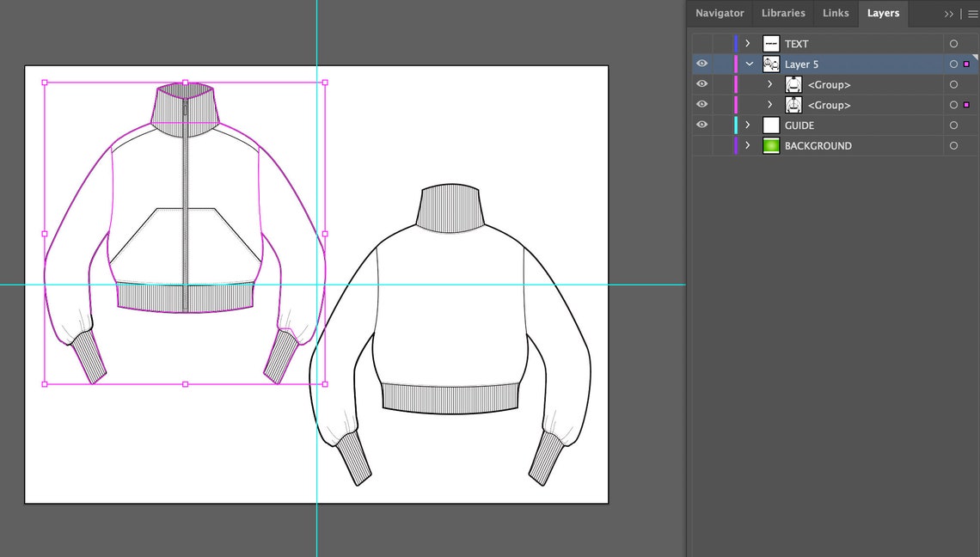Screen dimensions: 980x557
Task: Hide Layer 5 by clicking its eye icon
Action: (x=701, y=64)
